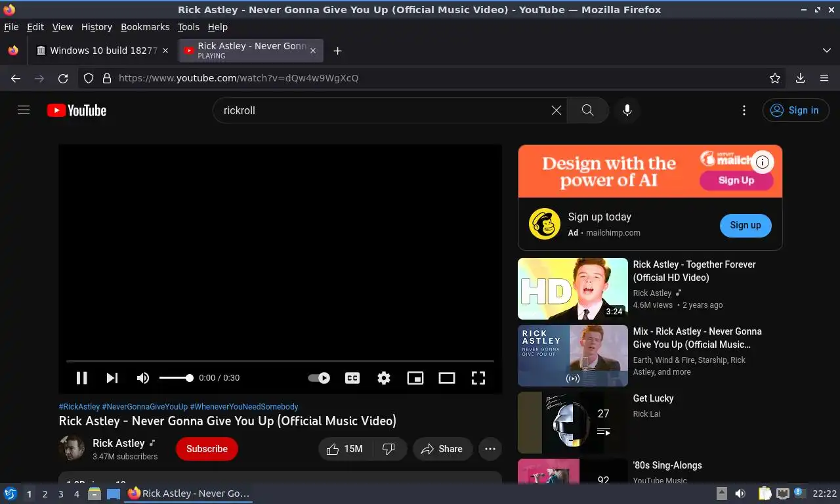840x504 pixels.
Task: Like the video with 15M likes
Action: point(346,449)
